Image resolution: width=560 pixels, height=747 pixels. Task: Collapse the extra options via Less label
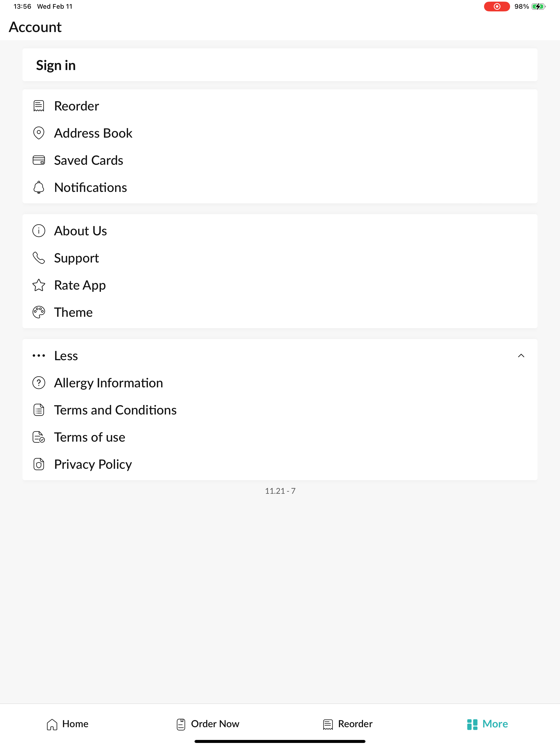pos(66,356)
